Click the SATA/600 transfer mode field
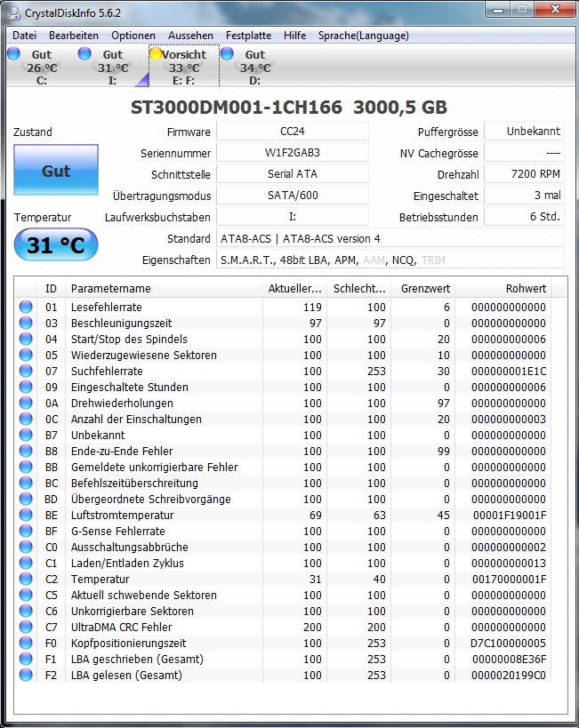 click(293, 195)
